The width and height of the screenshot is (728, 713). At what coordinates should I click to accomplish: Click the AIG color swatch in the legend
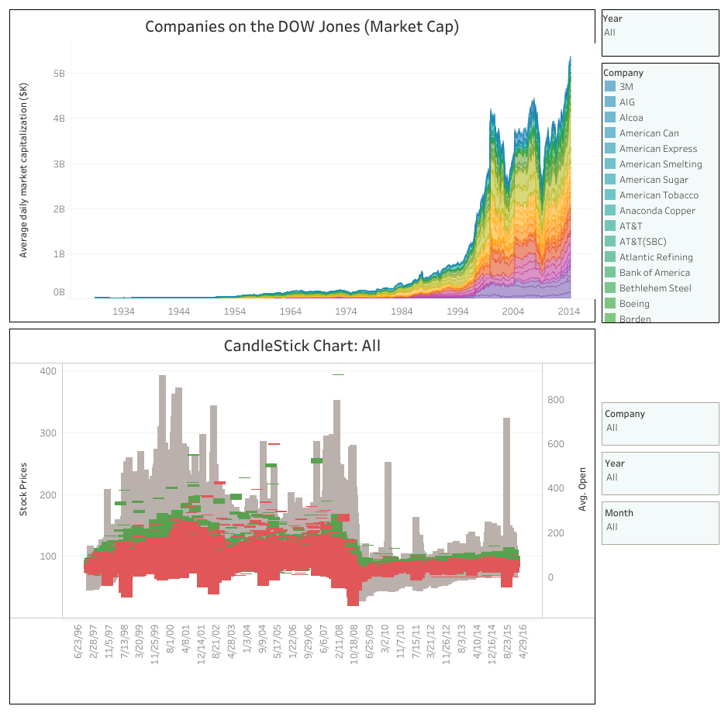coord(611,102)
